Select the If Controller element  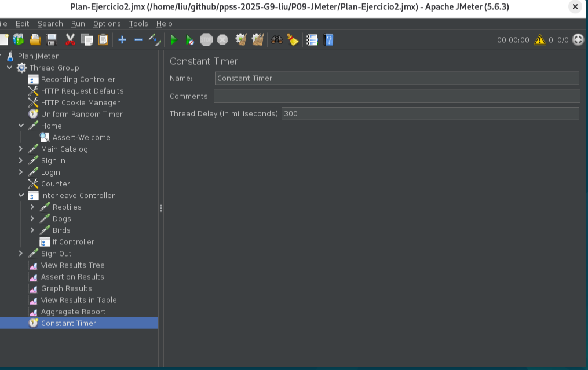(73, 242)
